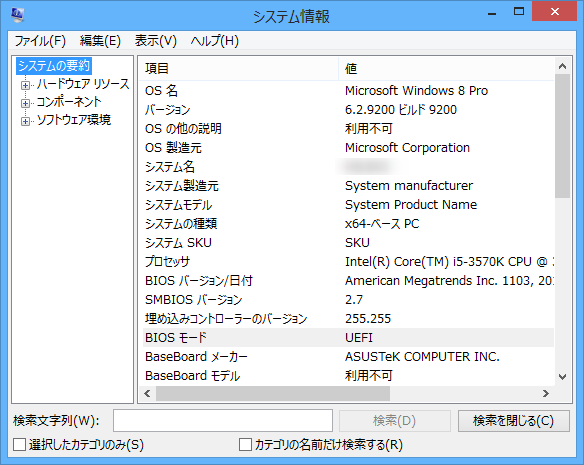The width and height of the screenshot is (584, 465).
Task: Select the プロセッサ row label
Action: pyautogui.click(x=167, y=262)
